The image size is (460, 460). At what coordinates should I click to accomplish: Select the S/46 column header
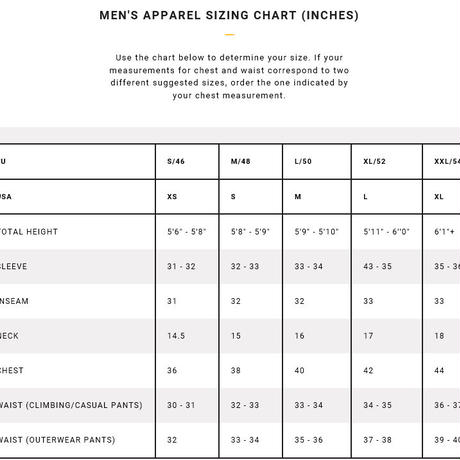(176, 161)
